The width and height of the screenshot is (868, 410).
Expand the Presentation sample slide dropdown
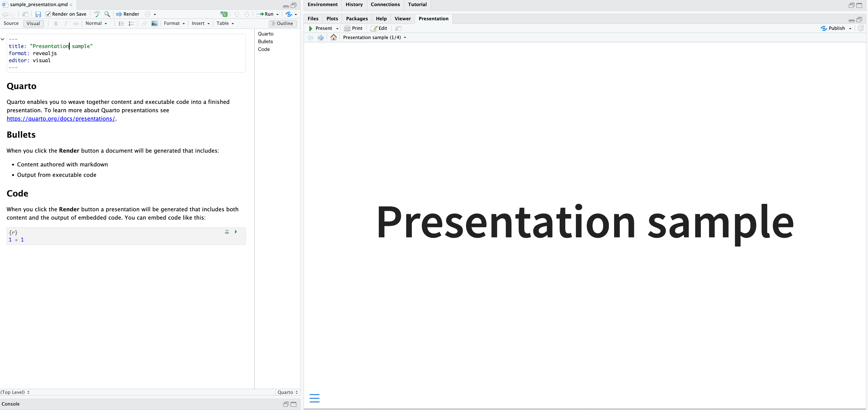405,38
